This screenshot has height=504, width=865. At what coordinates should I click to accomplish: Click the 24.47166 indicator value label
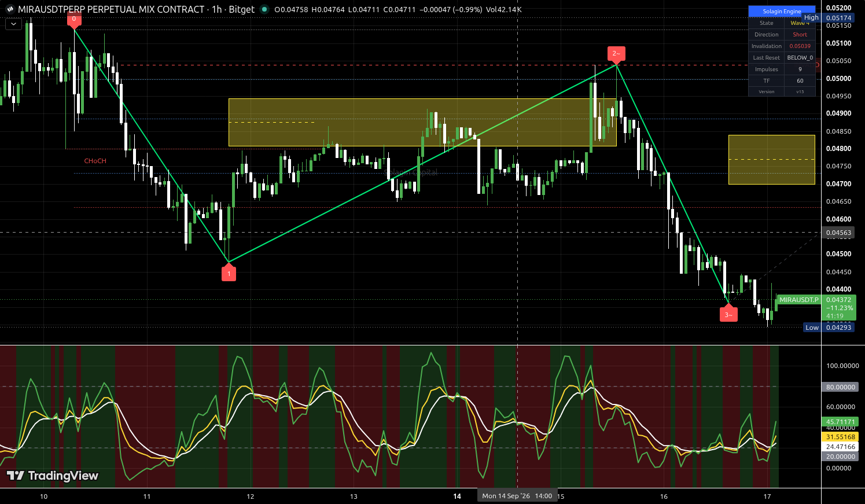pos(840,447)
